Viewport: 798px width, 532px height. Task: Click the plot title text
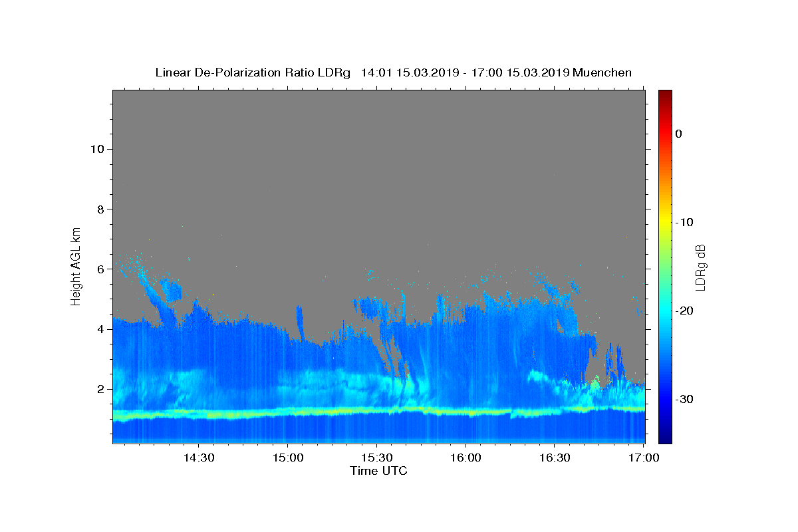click(x=393, y=72)
